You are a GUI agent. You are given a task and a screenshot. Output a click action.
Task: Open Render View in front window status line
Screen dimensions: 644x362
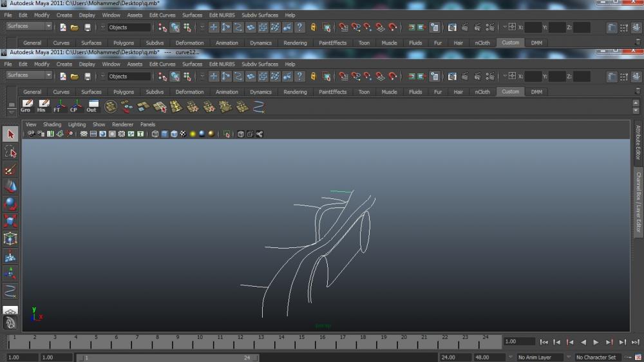[452, 77]
